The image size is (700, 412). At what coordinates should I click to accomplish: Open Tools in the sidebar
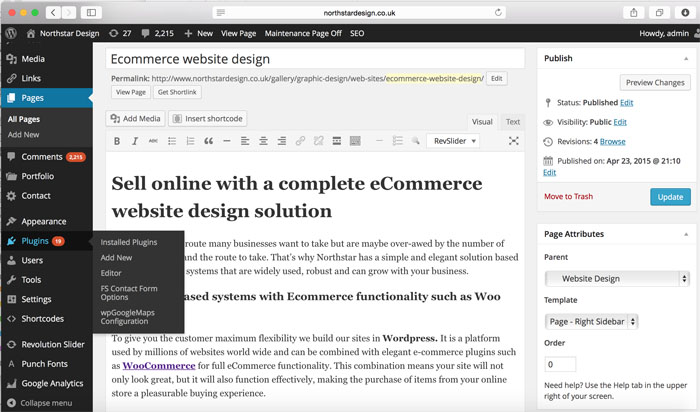point(46,280)
